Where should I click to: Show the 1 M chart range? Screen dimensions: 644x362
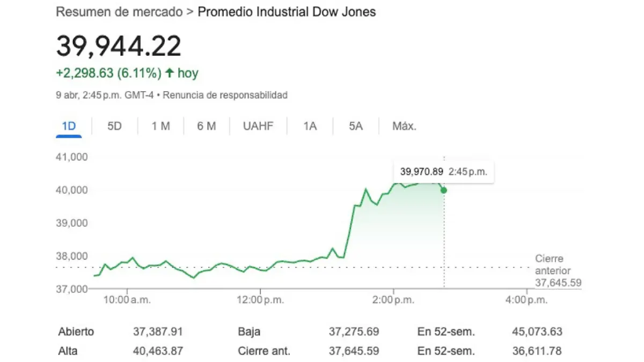tap(160, 126)
